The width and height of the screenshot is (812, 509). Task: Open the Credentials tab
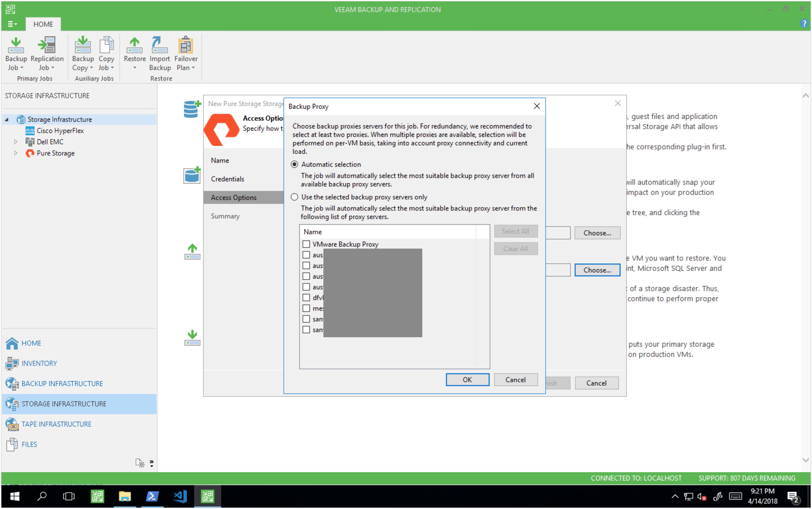tap(228, 179)
